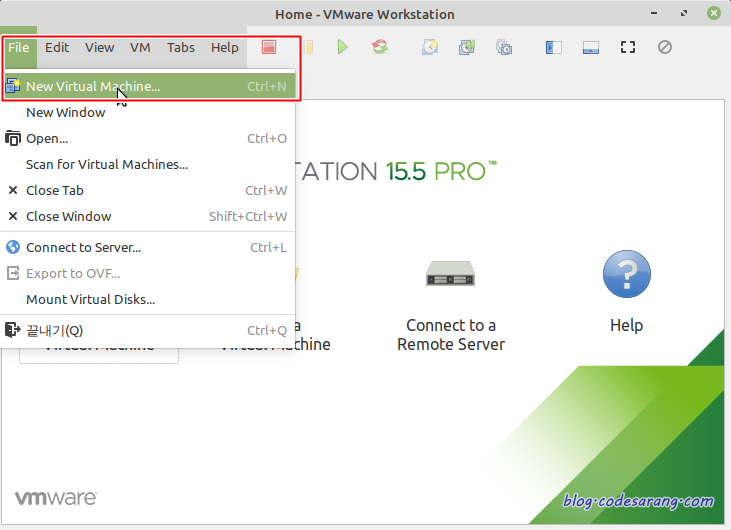This screenshot has width=731, height=530.
Task: Close the VMware Workstation window
Action: pos(714,13)
